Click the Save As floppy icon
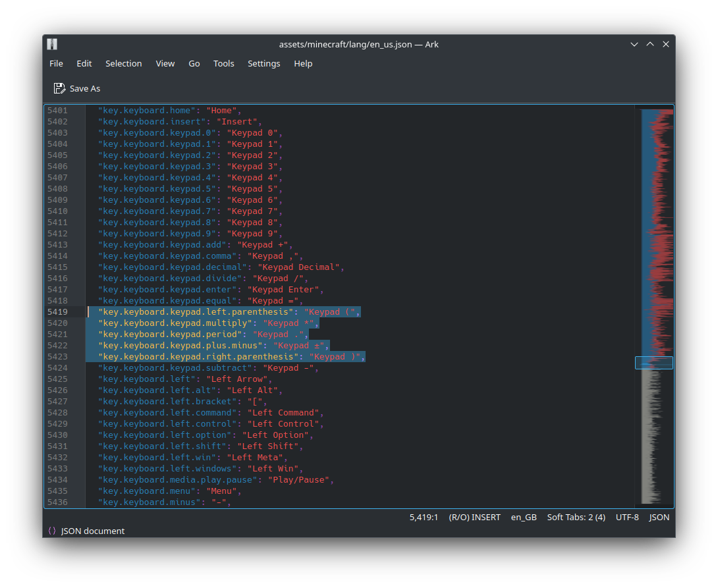 point(59,88)
